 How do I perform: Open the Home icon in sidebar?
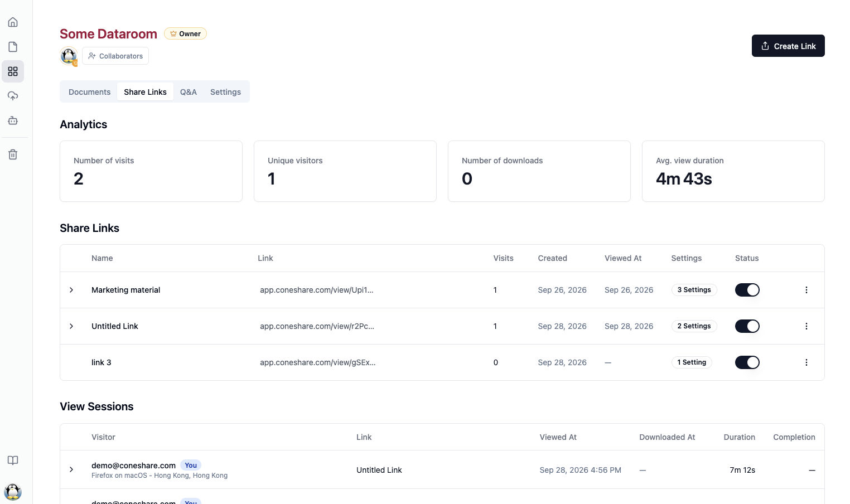pyautogui.click(x=13, y=22)
